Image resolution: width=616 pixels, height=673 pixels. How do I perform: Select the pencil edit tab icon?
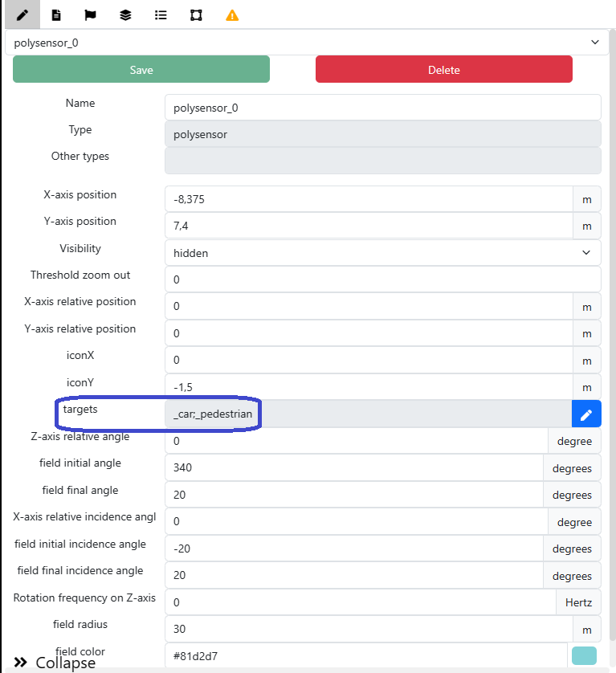coord(22,15)
